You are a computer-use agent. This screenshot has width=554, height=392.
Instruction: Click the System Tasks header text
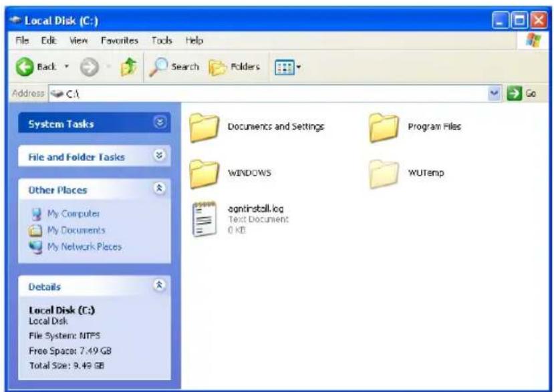click(61, 124)
